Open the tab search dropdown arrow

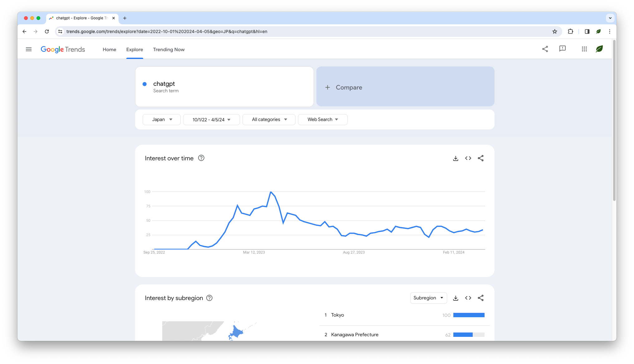click(610, 18)
